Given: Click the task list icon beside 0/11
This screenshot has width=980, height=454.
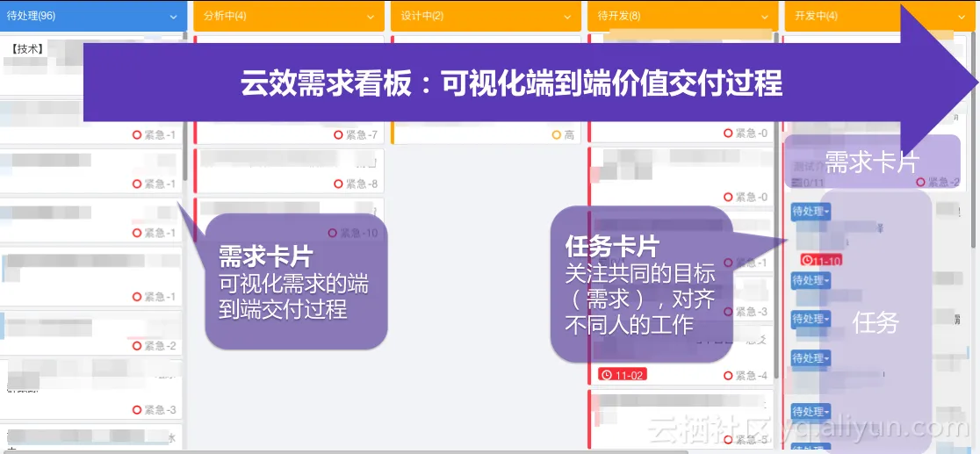Looking at the screenshot, I should (x=796, y=183).
